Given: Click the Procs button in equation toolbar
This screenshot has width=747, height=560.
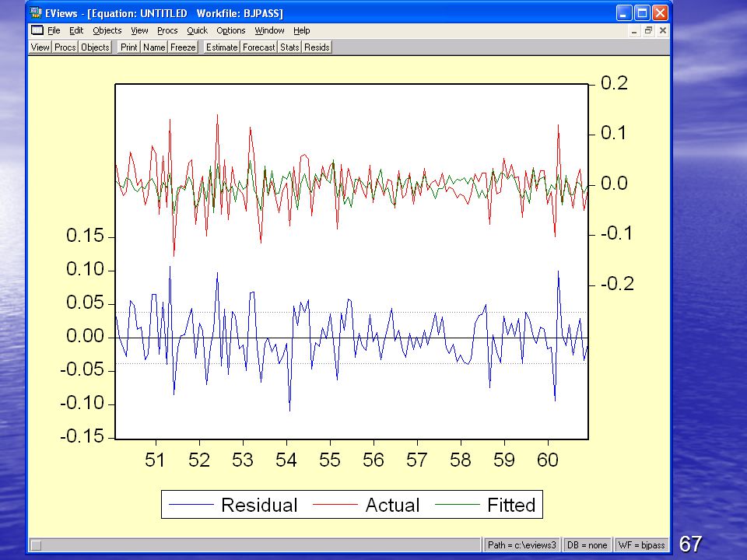Looking at the screenshot, I should click(65, 47).
